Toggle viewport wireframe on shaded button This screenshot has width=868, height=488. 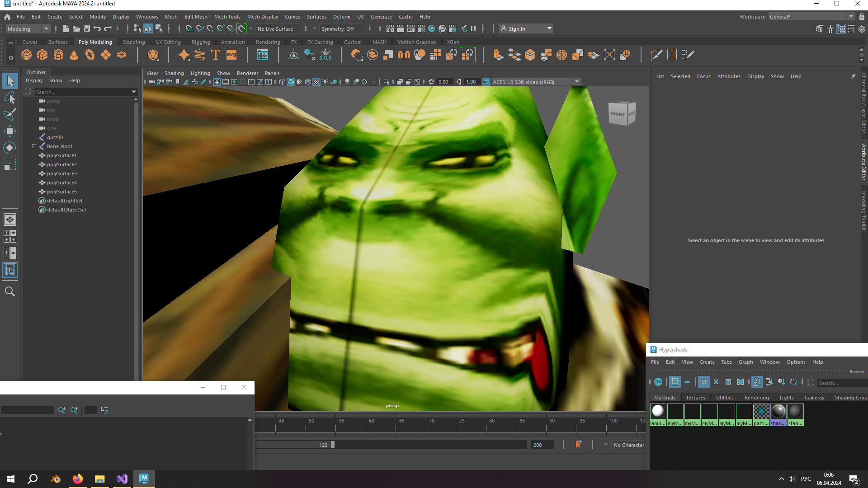tap(308, 82)
